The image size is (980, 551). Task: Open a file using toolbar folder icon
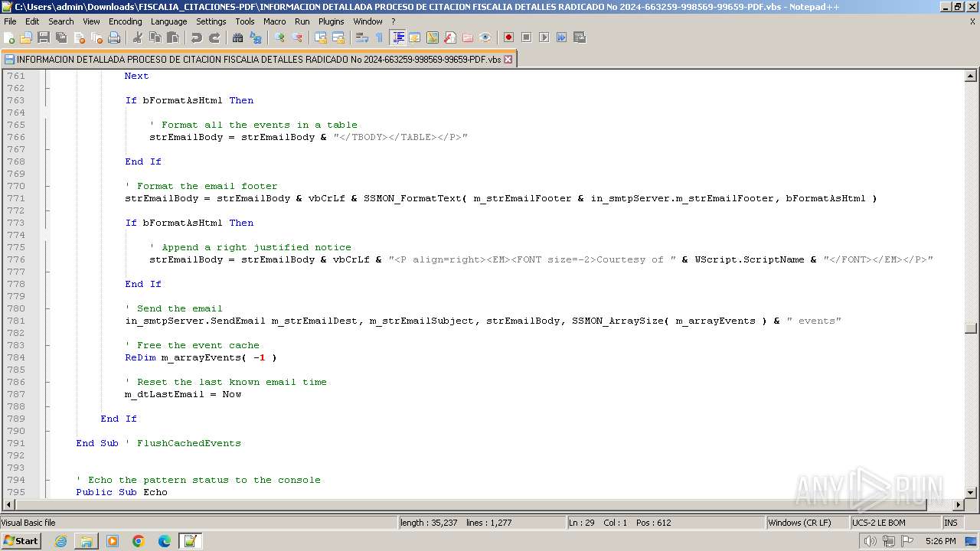[26, 37]
